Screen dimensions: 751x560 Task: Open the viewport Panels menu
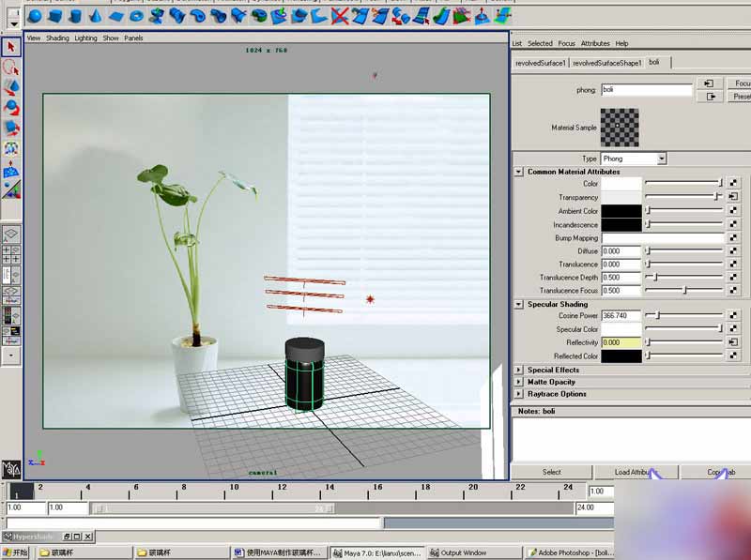point(133,38)
